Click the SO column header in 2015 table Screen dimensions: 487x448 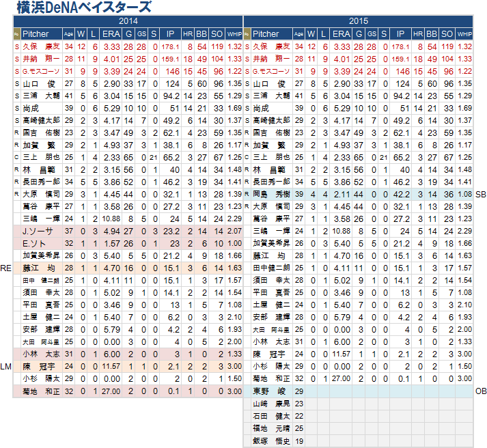tap(447, 34)
